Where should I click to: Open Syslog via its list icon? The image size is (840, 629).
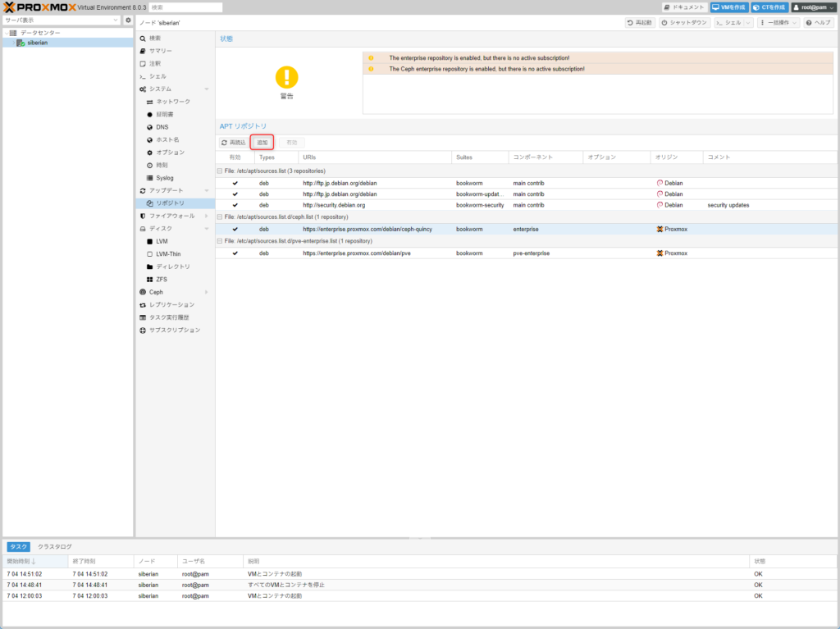149,178
